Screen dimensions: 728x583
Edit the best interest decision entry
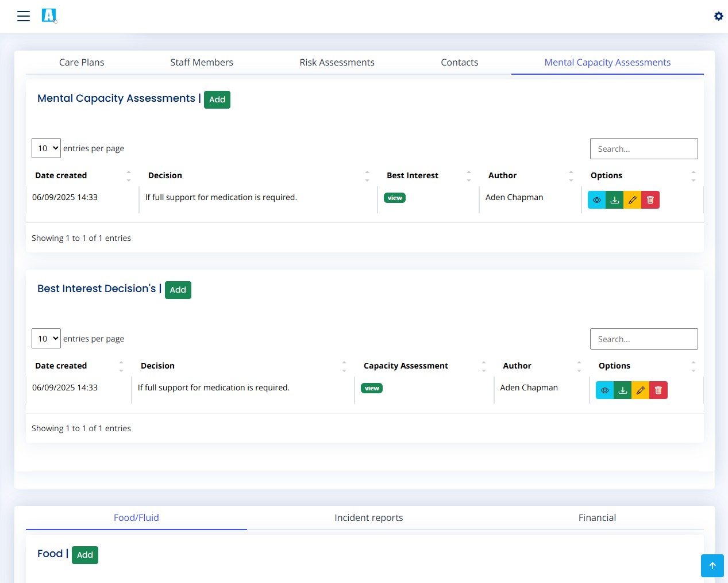tap(640, 390)
